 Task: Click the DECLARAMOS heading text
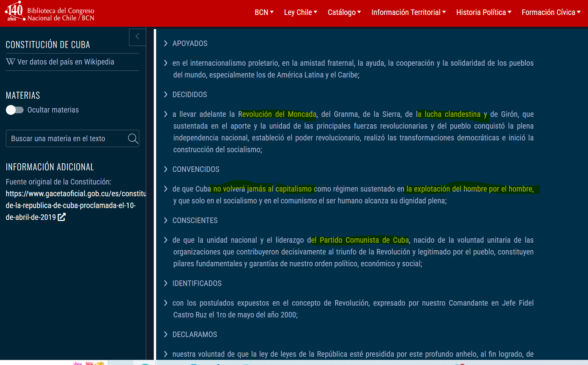[x=195, y=335]
